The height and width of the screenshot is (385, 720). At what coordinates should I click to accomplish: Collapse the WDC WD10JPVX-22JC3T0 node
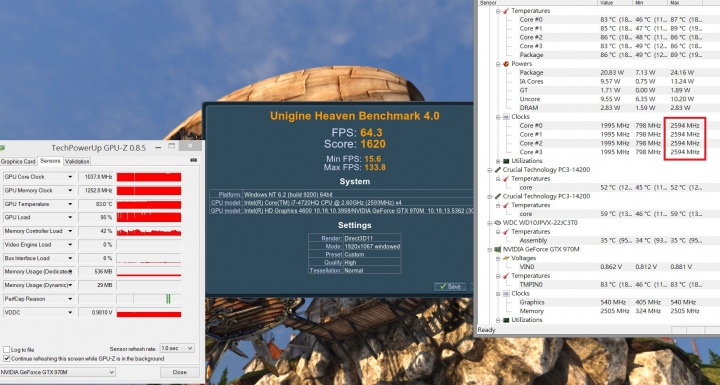tap(489, 223)
